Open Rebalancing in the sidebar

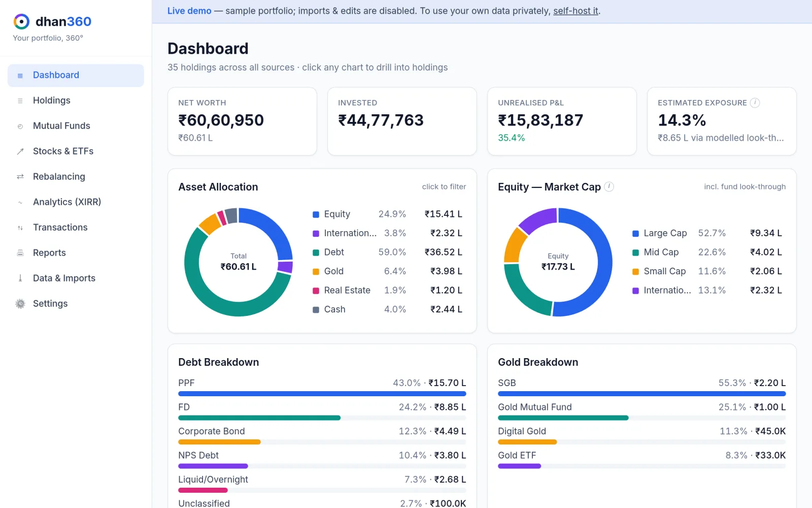pyautogui.click(x=76, y=177)
